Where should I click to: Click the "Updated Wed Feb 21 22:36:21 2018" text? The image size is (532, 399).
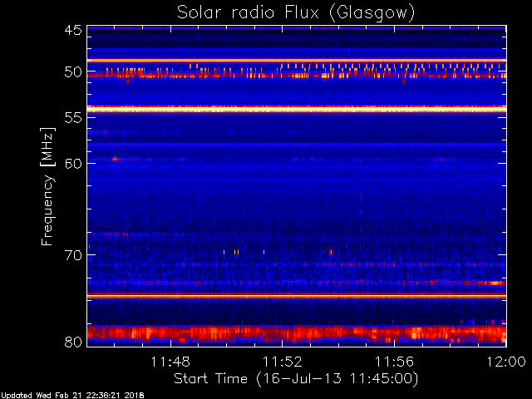tap(72, 396)
